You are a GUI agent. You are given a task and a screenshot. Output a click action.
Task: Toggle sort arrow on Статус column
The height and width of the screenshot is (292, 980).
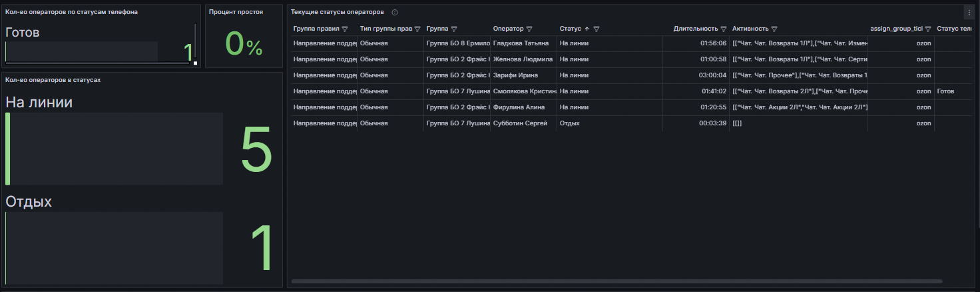[x=587, y=29]
